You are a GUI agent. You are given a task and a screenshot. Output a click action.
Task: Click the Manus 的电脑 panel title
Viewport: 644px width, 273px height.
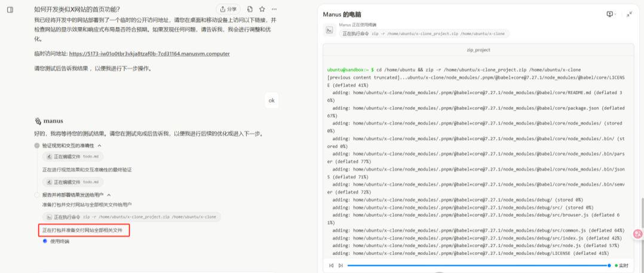[x=342, y=14]
